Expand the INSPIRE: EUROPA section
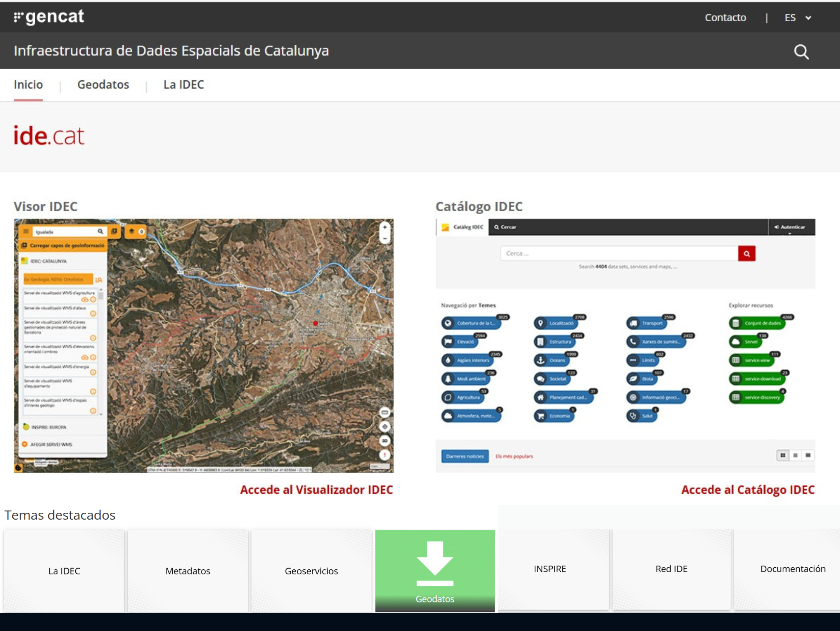Image resolution: width=840 pixels, height=631 pixels. pyautogui.click(x=49, y=427)
